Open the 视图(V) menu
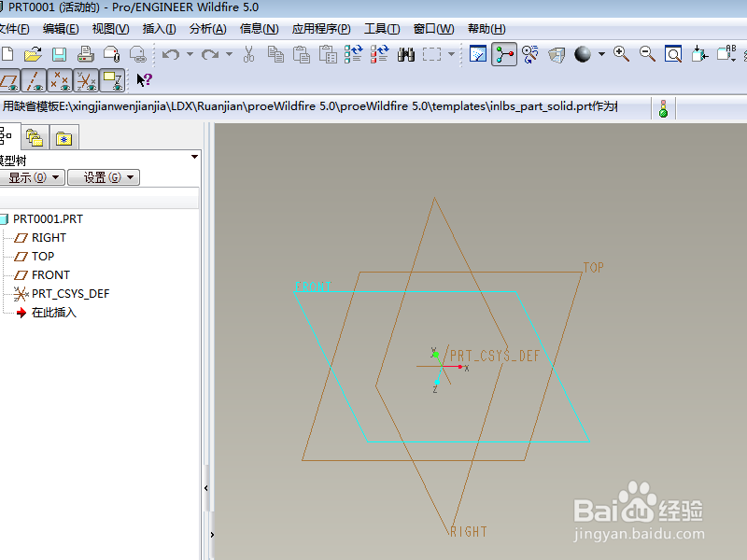The image size is (747, 560). click(x=110, y=29)
